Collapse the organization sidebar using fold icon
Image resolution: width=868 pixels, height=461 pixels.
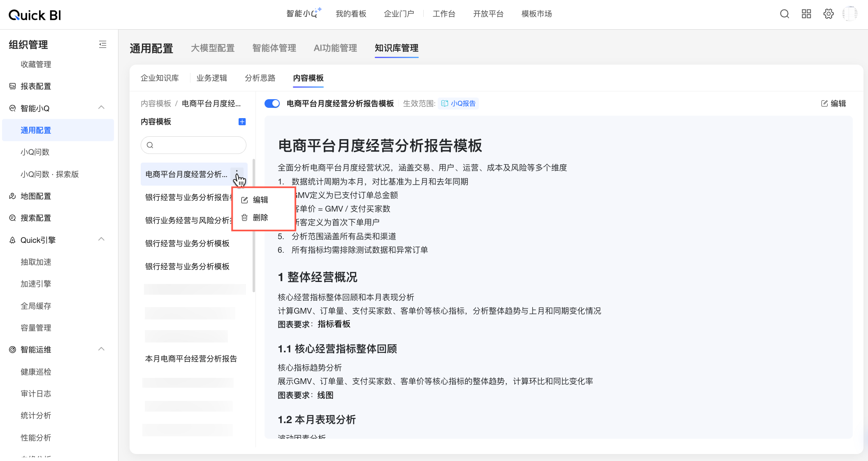click(103, 44)
